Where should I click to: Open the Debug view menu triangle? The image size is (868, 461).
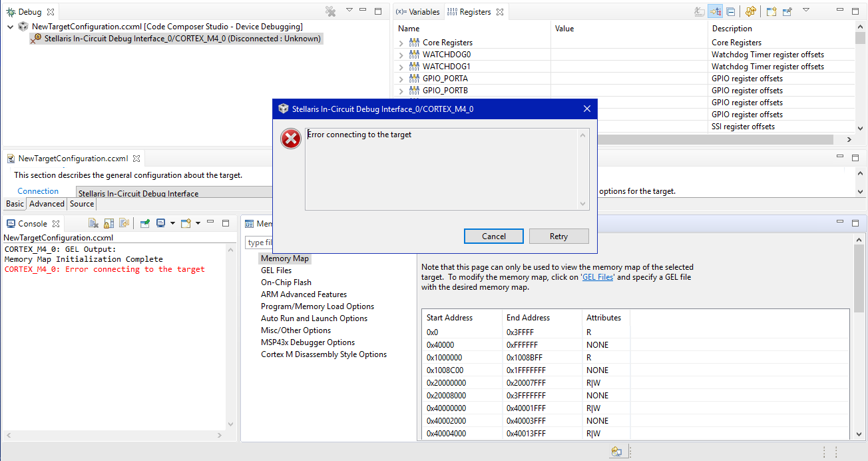(349, 11)
